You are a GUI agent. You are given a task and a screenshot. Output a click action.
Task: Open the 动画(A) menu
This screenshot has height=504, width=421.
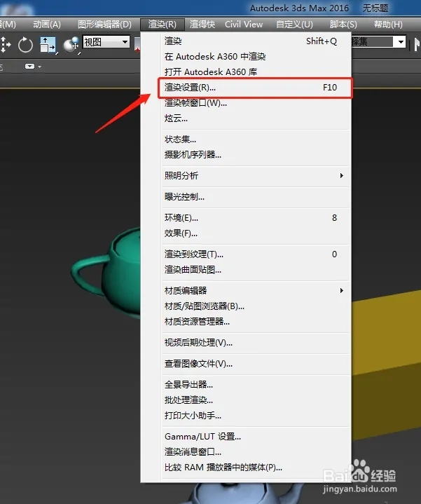[x=47, y=25]
